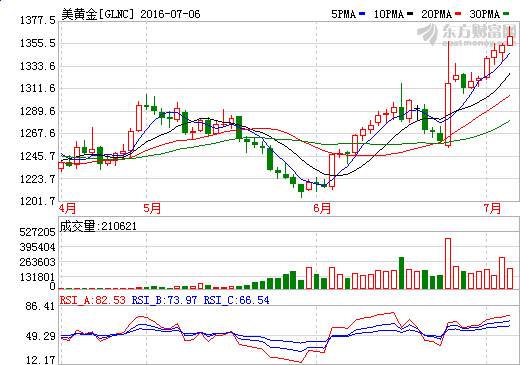
Task: Click the black 10PMA legend color marker
Action: [x=410, y=14]
